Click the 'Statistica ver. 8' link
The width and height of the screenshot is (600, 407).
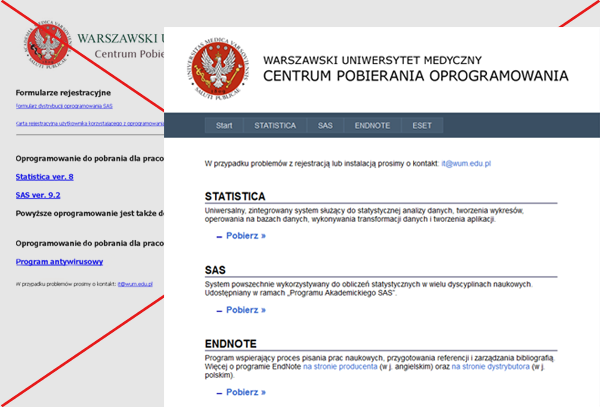pos(45,176)
